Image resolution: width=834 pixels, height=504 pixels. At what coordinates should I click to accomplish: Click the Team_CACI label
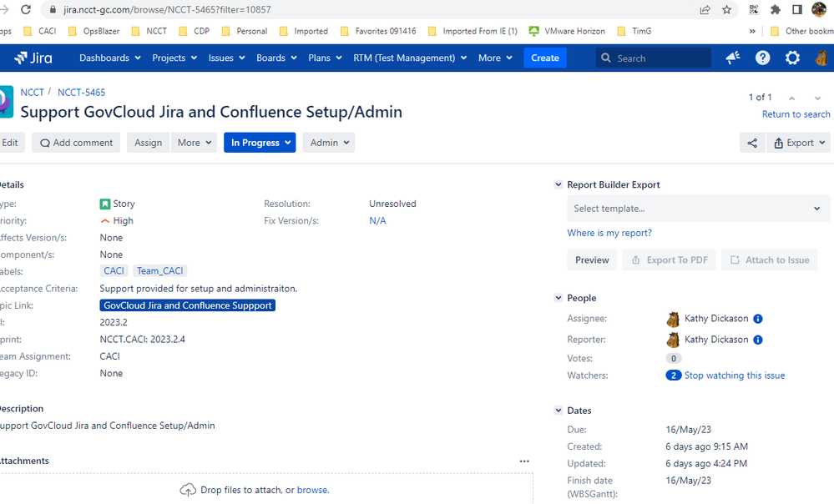pos(160,271)
